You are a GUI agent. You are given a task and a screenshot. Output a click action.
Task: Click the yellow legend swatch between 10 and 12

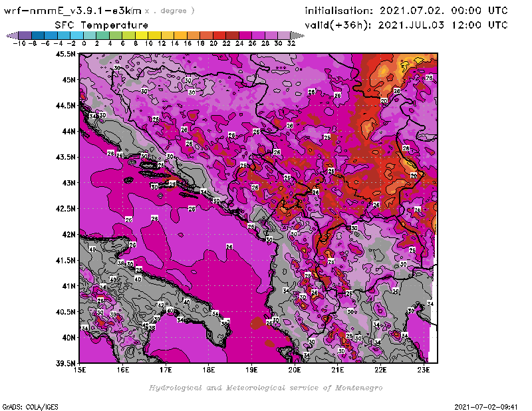click(x=154, y=35)
